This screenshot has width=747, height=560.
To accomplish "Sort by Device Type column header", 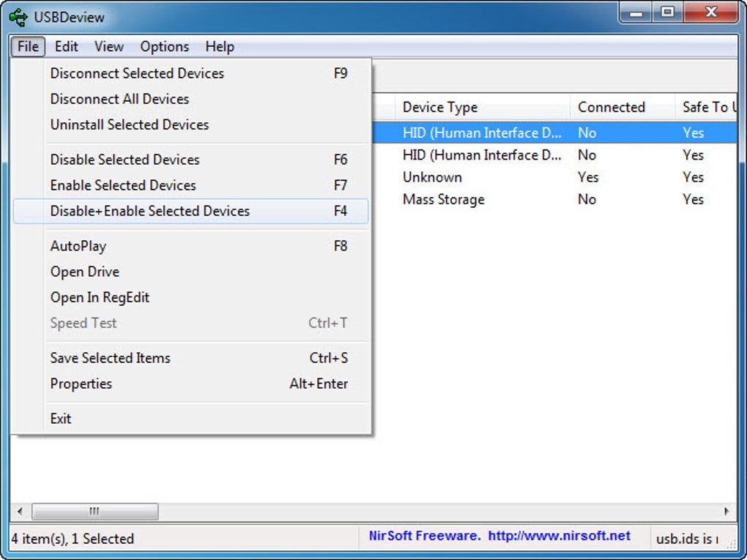I will click(x=440, y=107).
